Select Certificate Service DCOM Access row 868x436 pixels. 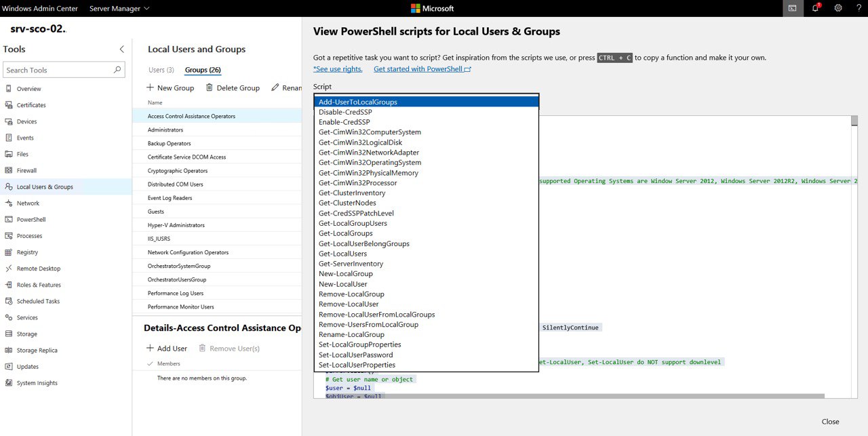pos(217,157)
